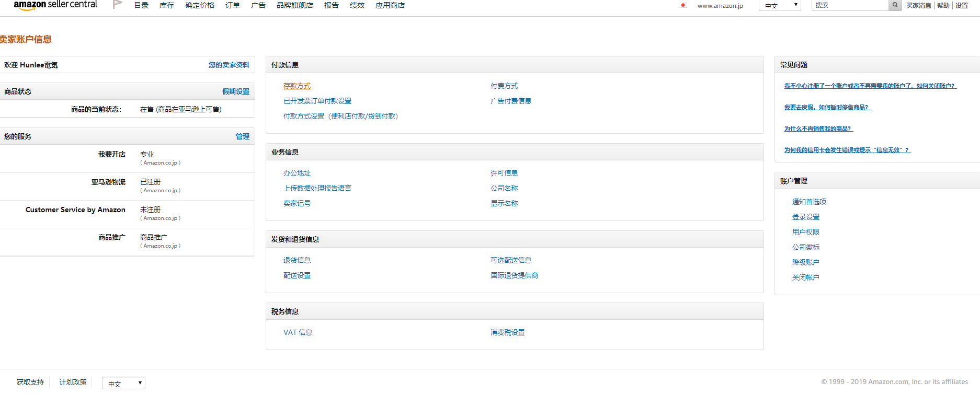The height and width of the screenshot is (407, 980).
Task: Click into the 搜索 search field
Action: [x=850, y=5]
